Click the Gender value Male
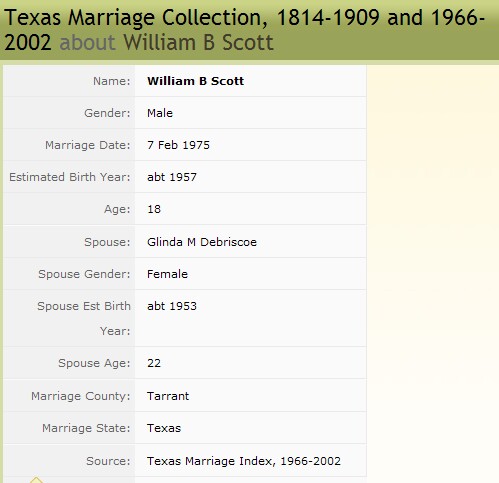Viewport: 499px width, 483px height. (x=160, y=113)
